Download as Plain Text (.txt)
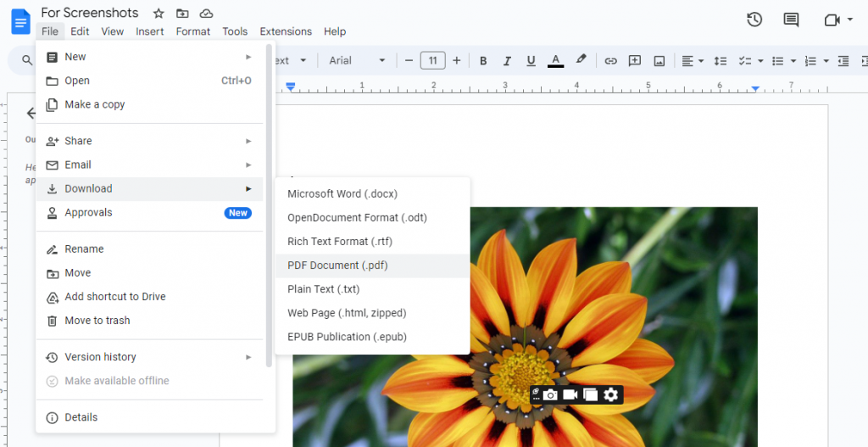 tap(372, 289)
